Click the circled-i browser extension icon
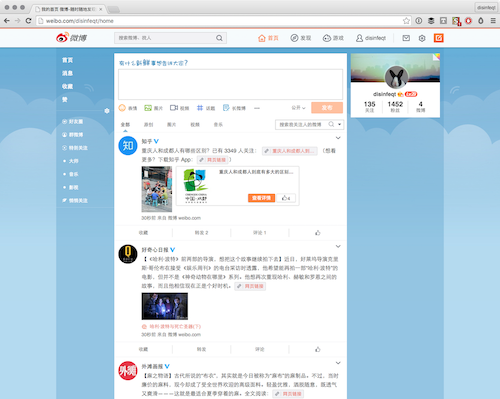Screen dimensions: 500x399 coord(419,21)
